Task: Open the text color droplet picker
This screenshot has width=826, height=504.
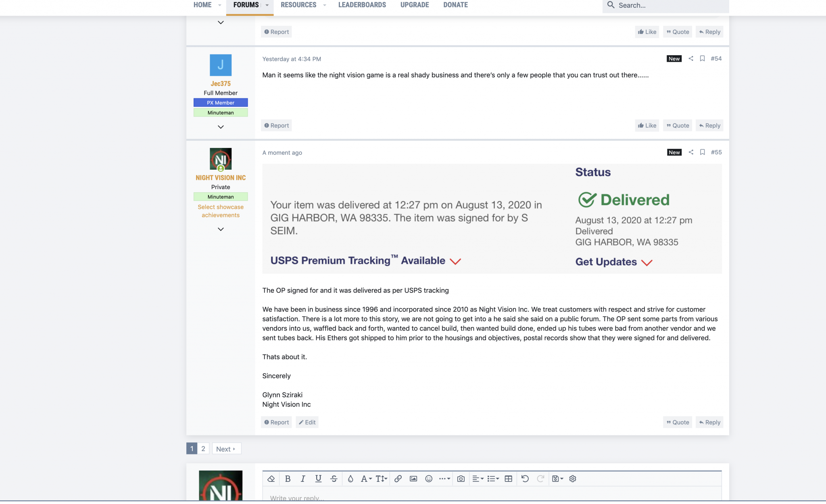Action: [x=350, y=479]
